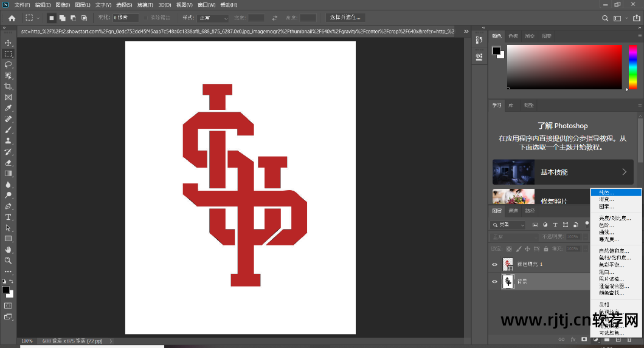Select the Healing Brush tool
Viewport: 644px width, 348px height.
(8, 119)
